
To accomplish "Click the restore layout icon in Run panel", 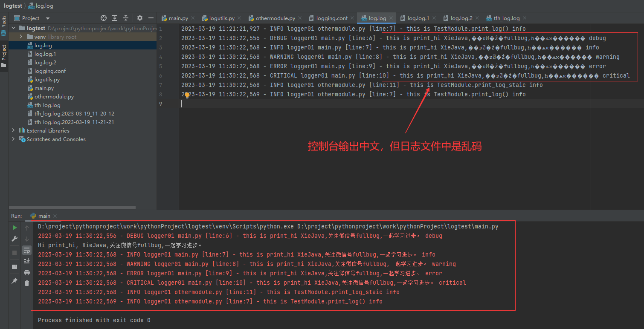I will tap(15, 267).
